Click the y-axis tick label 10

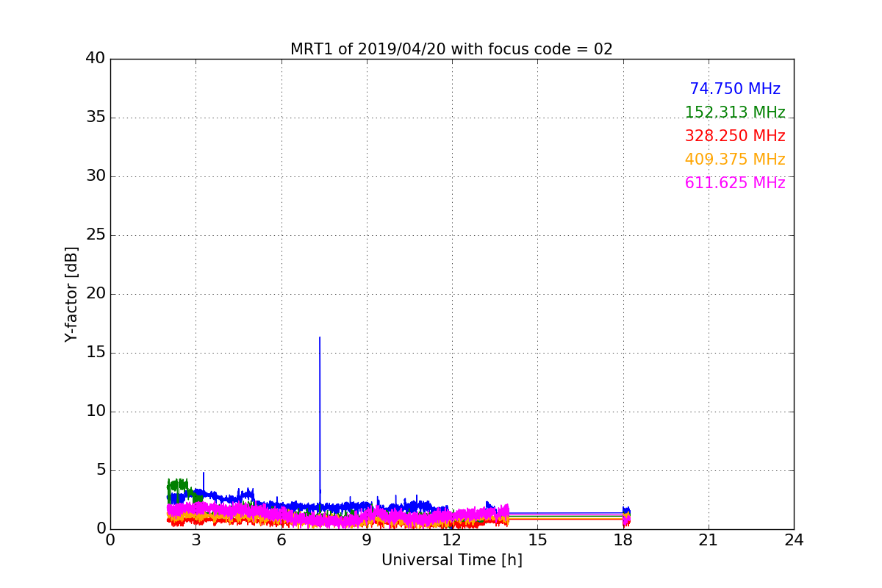point(95,412)
